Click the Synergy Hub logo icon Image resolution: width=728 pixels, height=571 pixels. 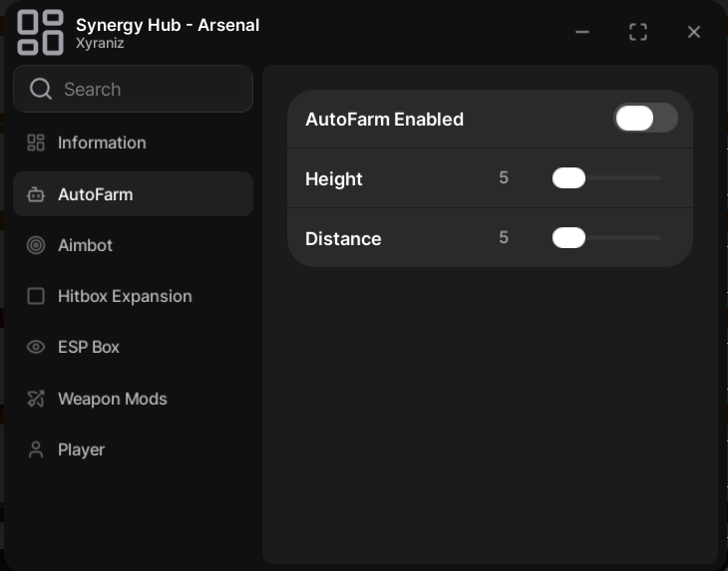[41, 33]
